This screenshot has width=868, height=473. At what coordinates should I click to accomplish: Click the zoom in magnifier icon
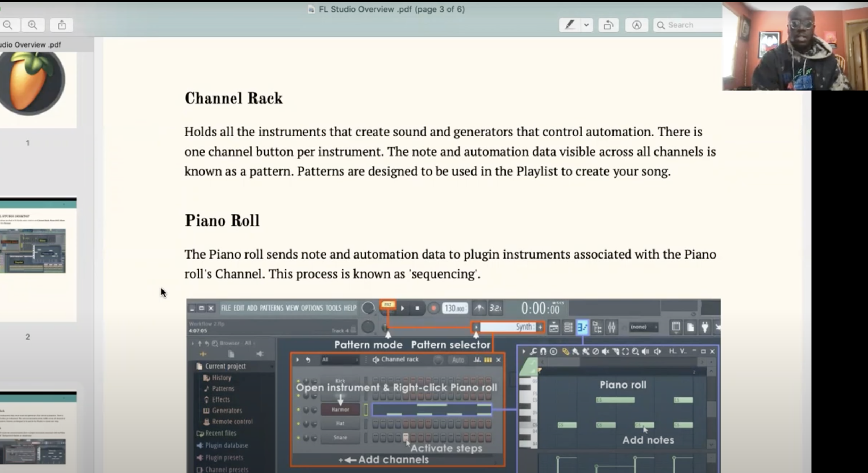point(33,25)
